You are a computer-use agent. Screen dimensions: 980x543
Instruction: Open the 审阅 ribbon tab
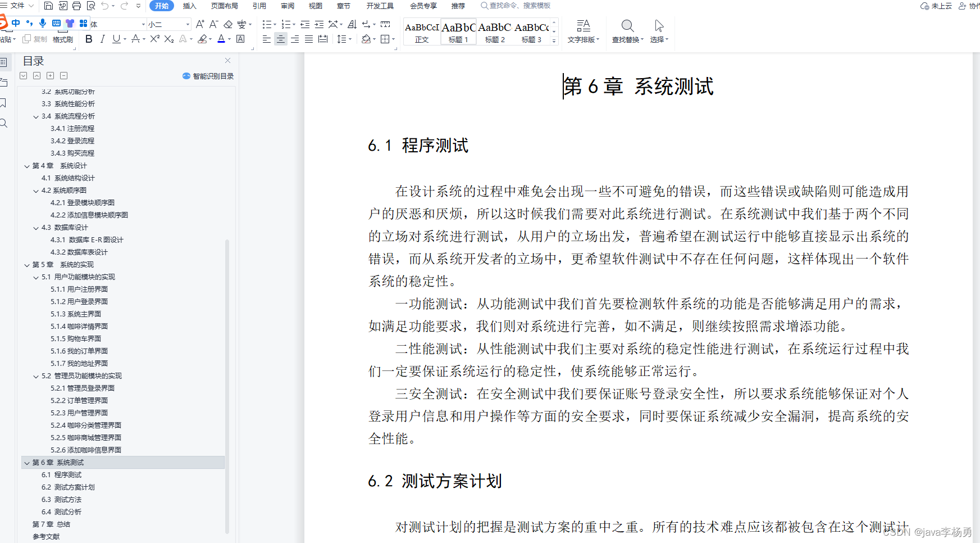point(288,6)
